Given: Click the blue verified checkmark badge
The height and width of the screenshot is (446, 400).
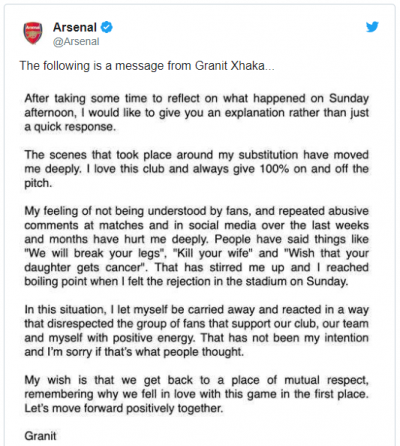Looking at the screenshot, I should 107,27.
